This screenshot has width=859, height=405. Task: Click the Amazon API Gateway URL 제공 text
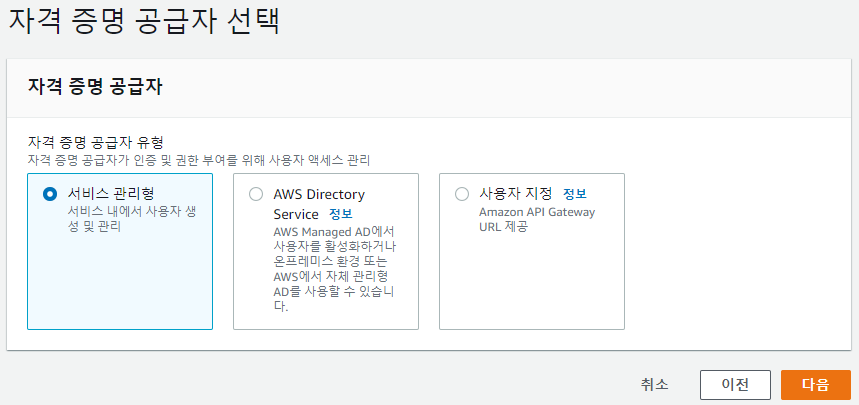(537, 219)
